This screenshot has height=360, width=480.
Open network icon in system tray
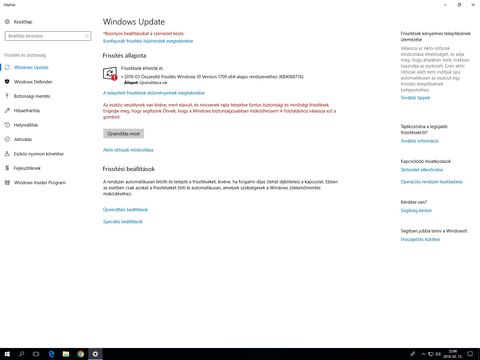point(431,354)
